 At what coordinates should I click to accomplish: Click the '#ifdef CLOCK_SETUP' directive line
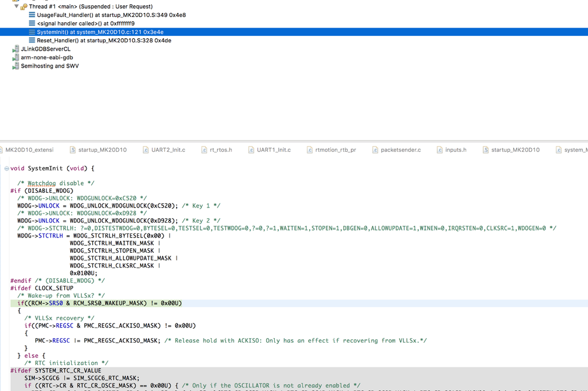click(42, 288)
